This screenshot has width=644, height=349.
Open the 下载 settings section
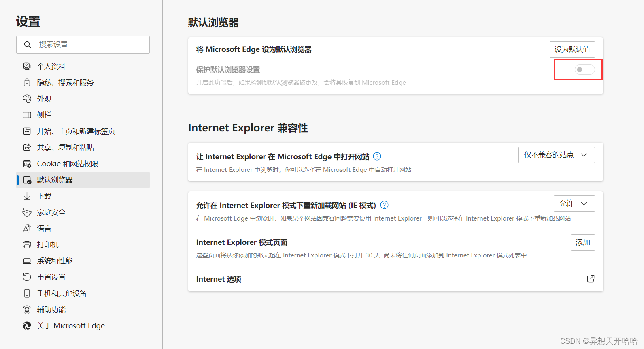pos(83,196)
